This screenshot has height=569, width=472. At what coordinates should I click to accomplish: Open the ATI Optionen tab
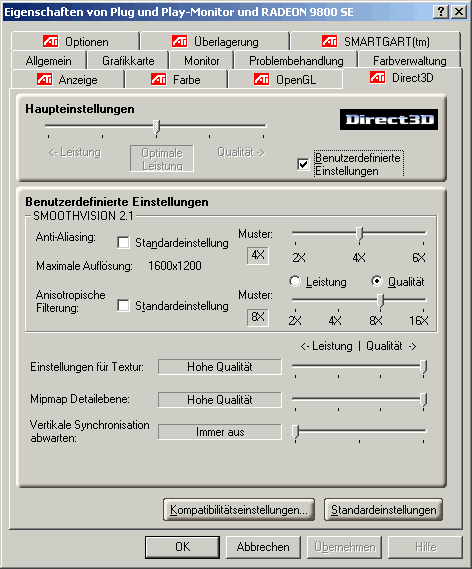coord(75,41)
